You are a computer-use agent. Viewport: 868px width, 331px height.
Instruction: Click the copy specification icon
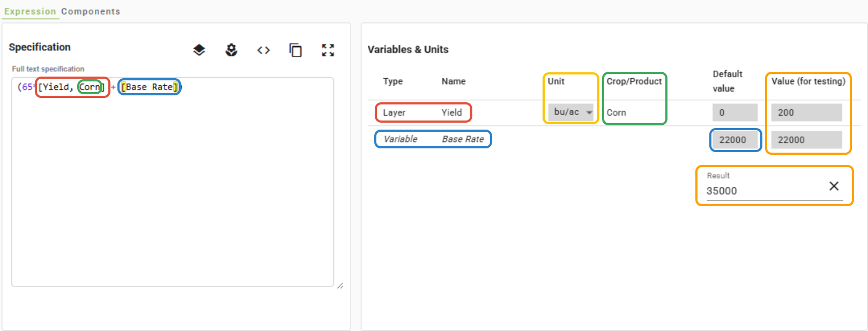tap(295, 50)
